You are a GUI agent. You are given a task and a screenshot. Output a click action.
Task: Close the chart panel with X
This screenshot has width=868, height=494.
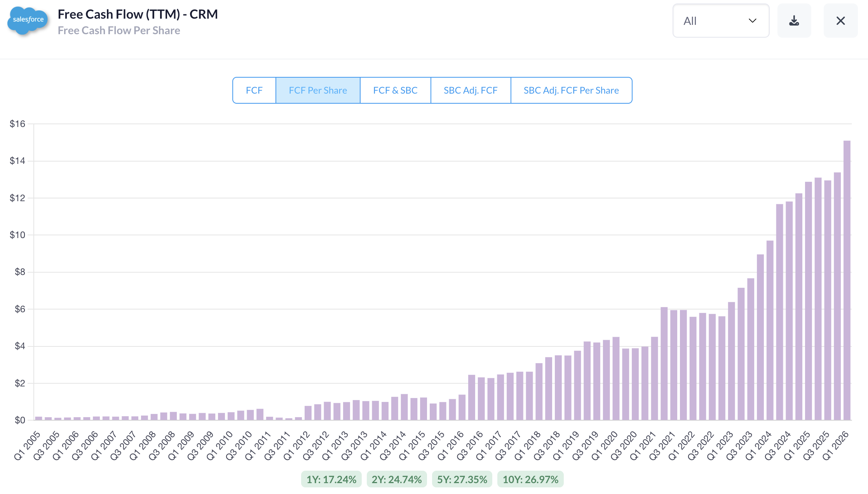click(840, 21)
